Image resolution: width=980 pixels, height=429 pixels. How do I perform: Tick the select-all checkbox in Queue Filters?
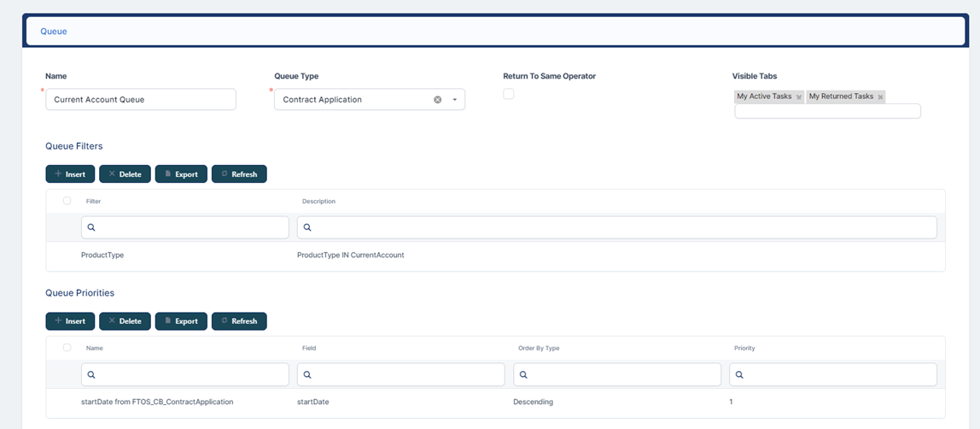coord(67,201)
